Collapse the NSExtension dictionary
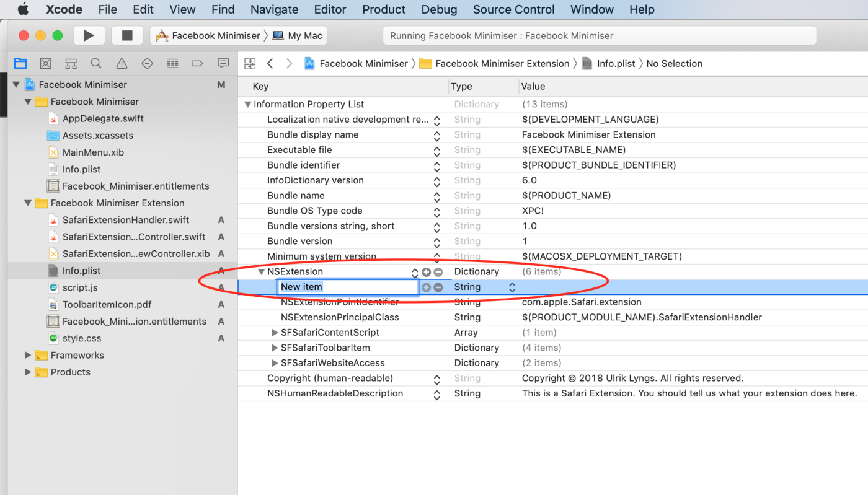 pyautogui.click(x=262, y=271)
